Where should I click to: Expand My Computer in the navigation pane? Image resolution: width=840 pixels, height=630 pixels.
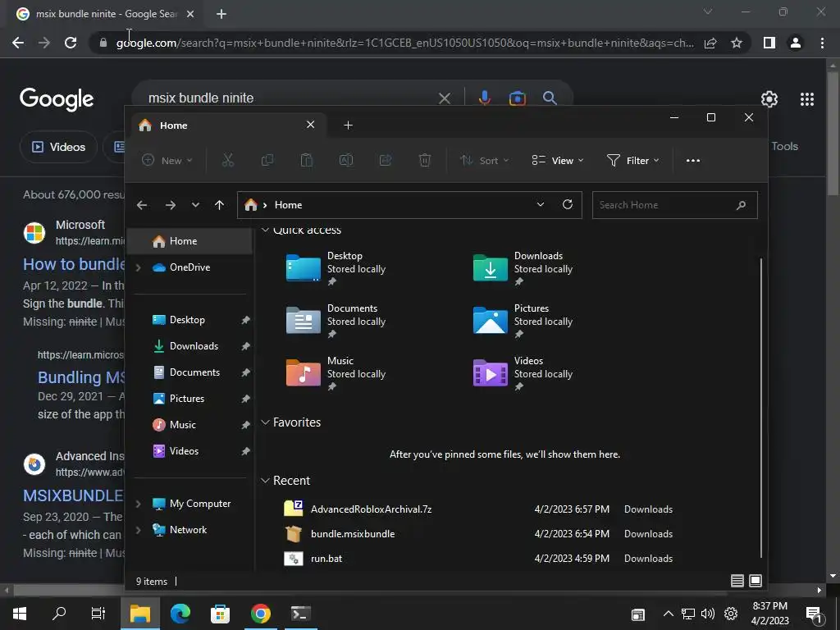pos(138,504)
